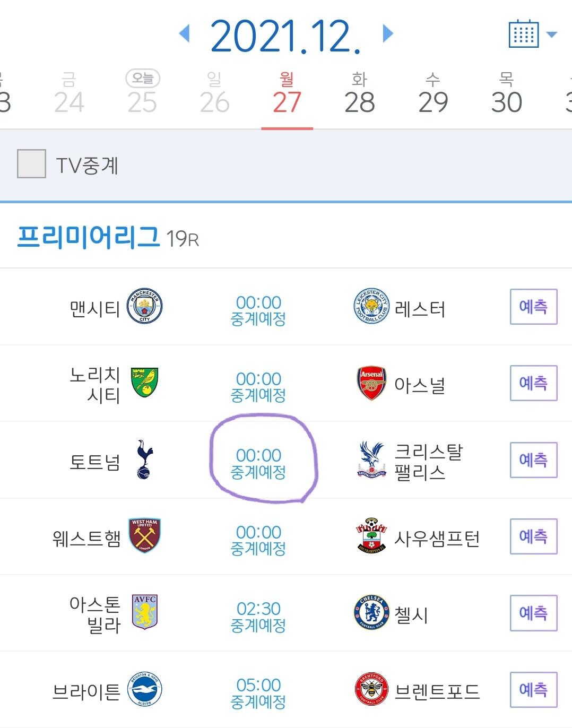
Task: Open 00:00 중계예정 for 토트넘 match
Action: point(258,463)
